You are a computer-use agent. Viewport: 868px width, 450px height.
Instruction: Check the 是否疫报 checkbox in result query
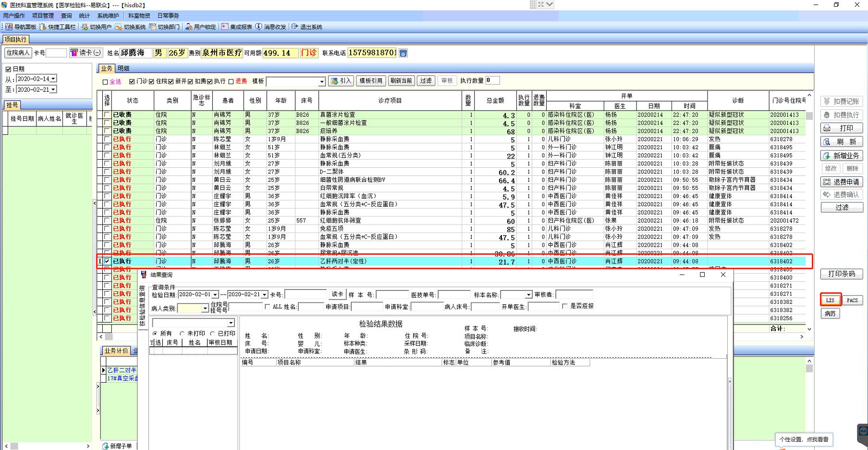565,306
